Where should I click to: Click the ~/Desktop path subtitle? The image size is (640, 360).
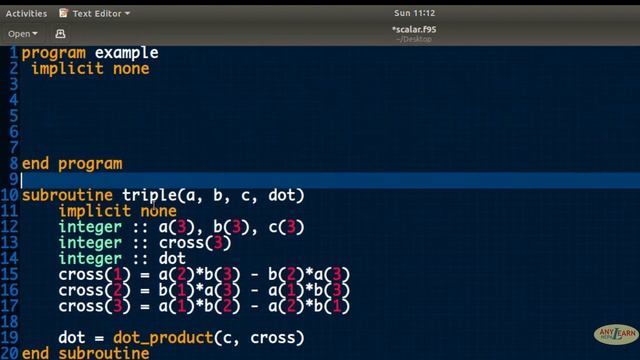(413, 39)
